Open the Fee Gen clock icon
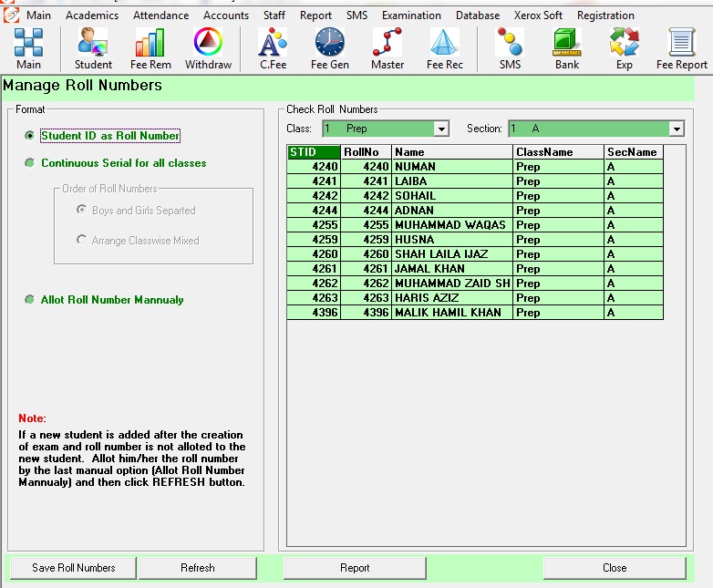 point(330,47)
